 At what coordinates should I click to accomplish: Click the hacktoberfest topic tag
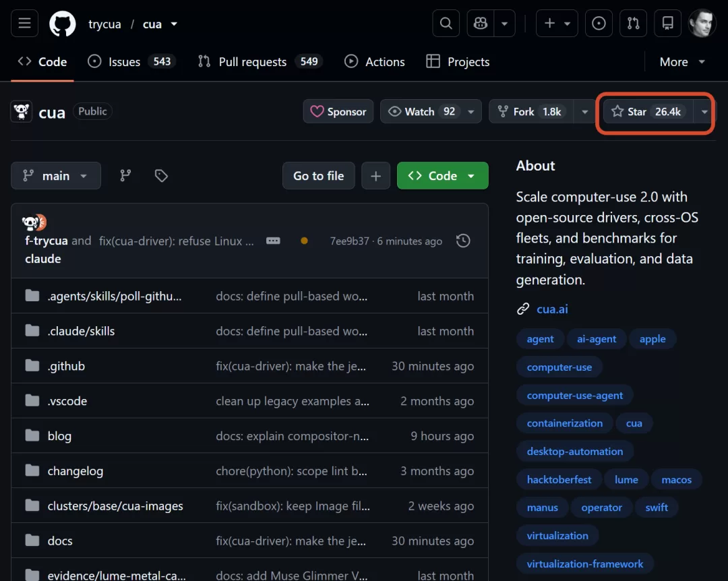coord(559,479)
